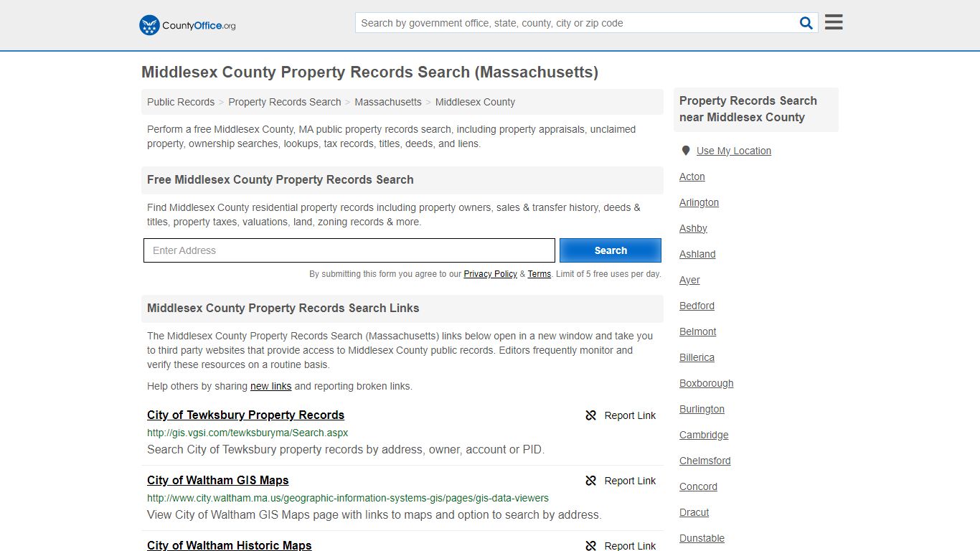980x551 pixels.
Task: Click the location pin icon beside Use My Location
Action: tap(685, 151)
